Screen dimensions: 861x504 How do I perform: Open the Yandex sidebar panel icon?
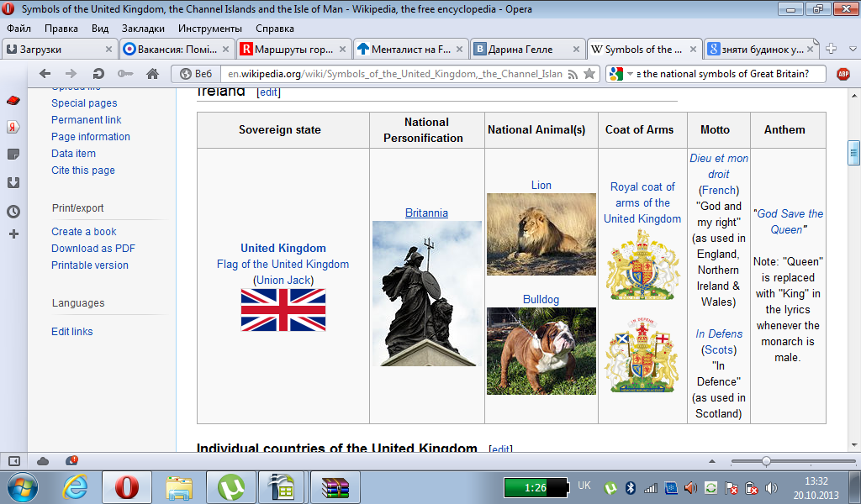coord(13,127)
